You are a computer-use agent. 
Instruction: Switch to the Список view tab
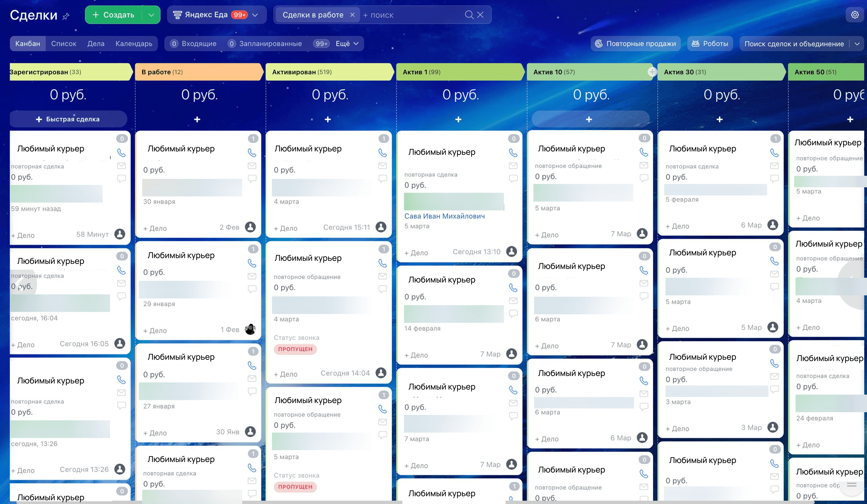64,44
